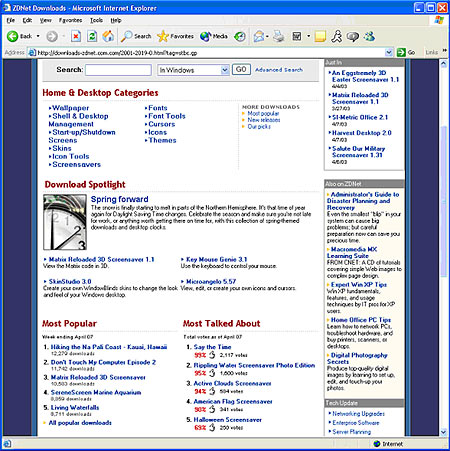Open the Cursors category link
This screenshot has width=450, height=451.
[162, 124]
